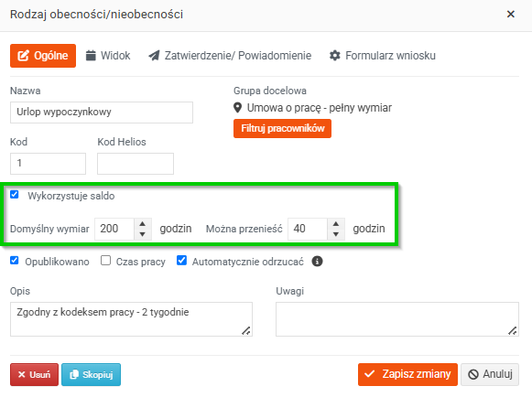The height and width of the screenshot is (397, 532).
Task: Close the Rodzaj obecności dialog
Action: point(511,15)
